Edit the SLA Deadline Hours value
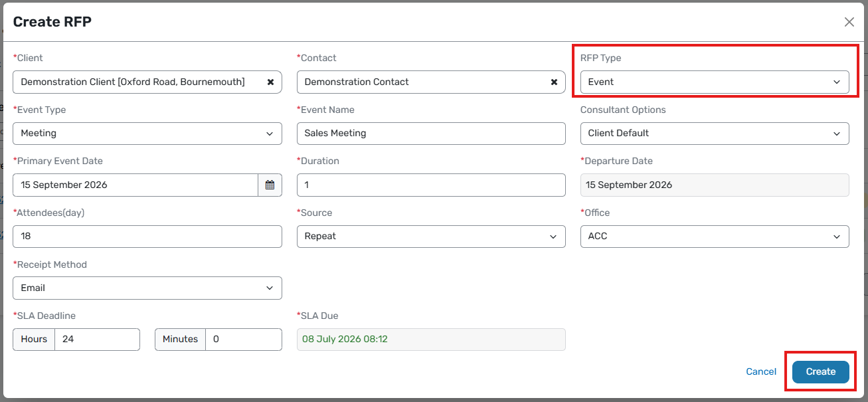The image size is (868, 402). pos(97,339)
